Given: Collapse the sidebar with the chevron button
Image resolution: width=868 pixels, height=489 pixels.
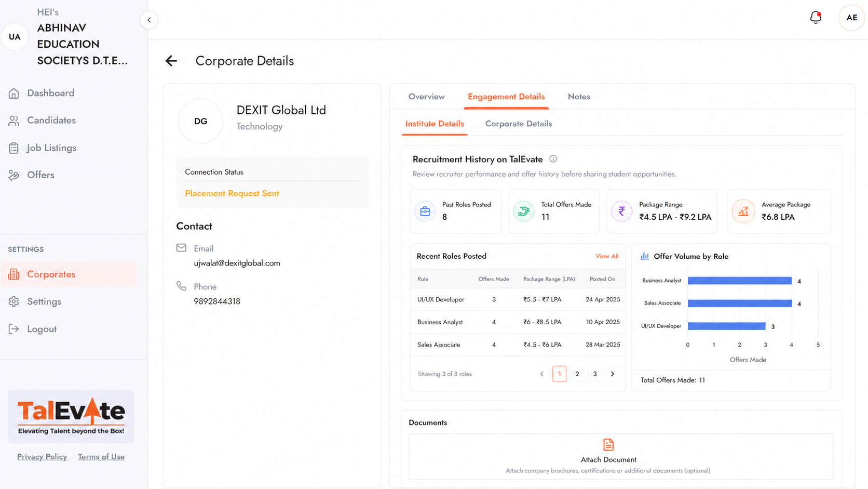Looking at the screenshot, I should coord(149,20).
